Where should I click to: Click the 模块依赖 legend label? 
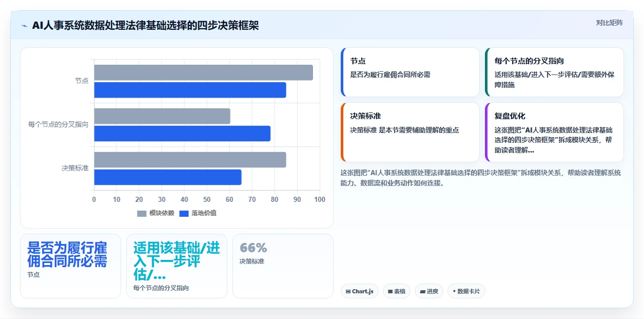click(162, 213)
